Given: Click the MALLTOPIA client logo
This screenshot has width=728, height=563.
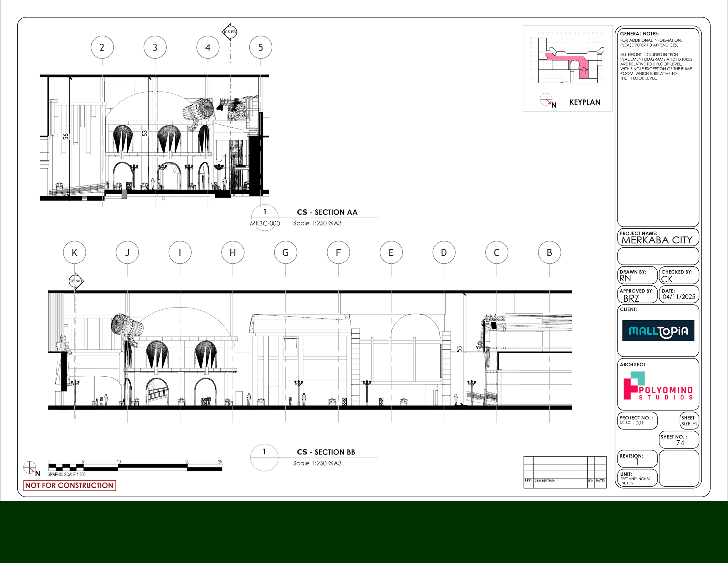Looking at the screenshot, I should pos(658,331).
